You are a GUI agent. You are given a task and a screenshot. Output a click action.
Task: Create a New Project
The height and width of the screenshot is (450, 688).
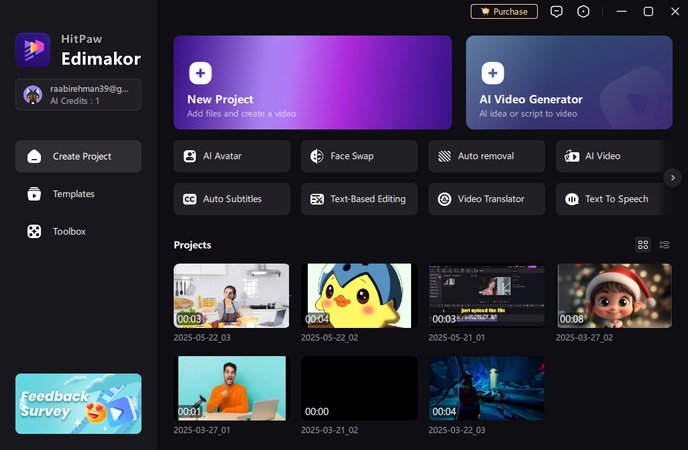click(x=312, y=82)
